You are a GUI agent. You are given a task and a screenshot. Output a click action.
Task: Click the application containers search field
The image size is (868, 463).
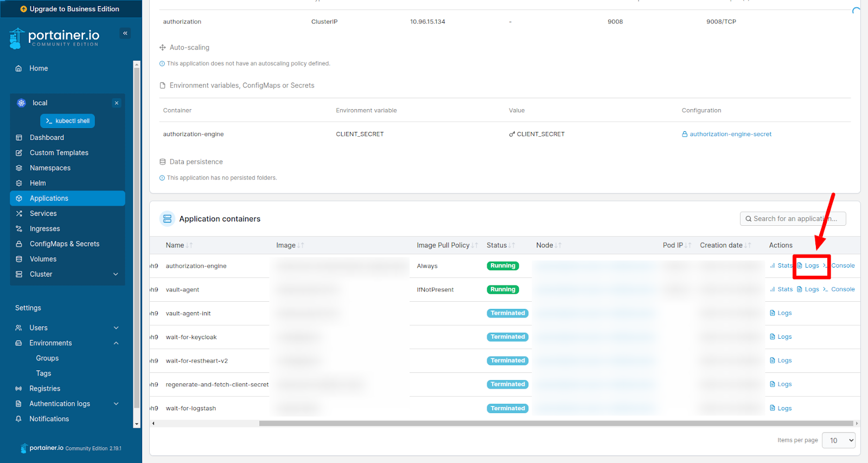pos(793,219)
